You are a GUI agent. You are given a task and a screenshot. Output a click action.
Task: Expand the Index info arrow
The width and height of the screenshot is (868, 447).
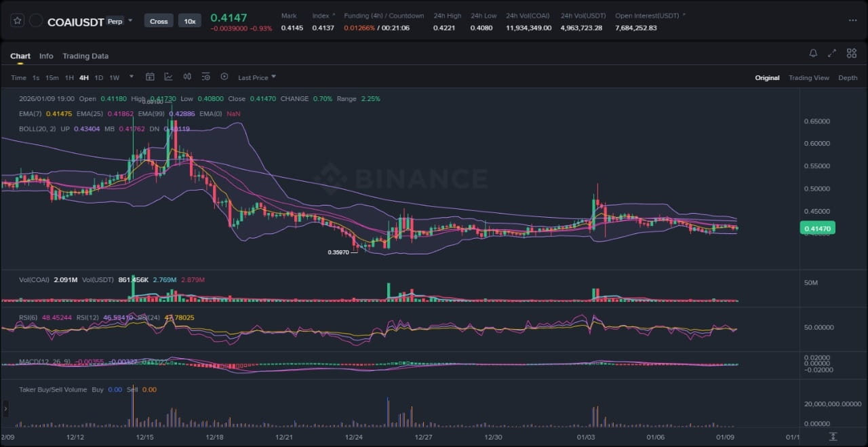(333, 15)
